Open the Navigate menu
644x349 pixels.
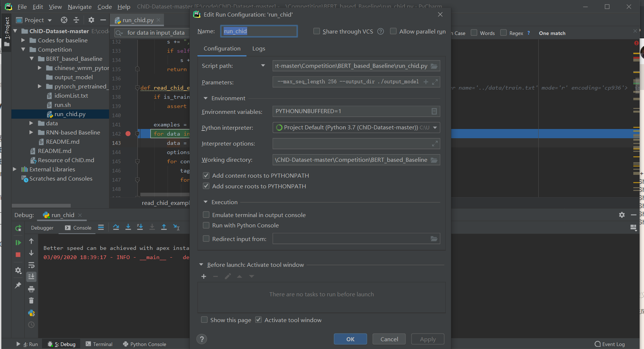[x=80, y=7]
